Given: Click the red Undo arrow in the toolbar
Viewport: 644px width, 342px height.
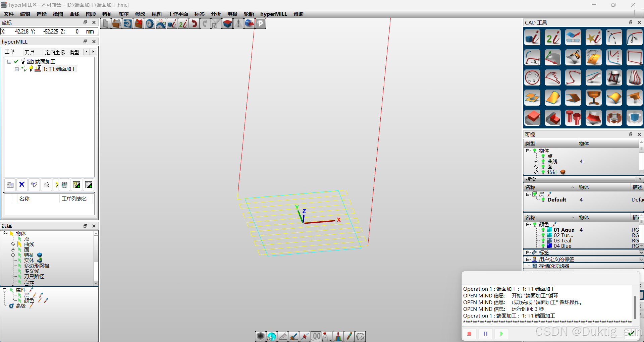Looking at the screenshot, I should [x=194, y=24].
